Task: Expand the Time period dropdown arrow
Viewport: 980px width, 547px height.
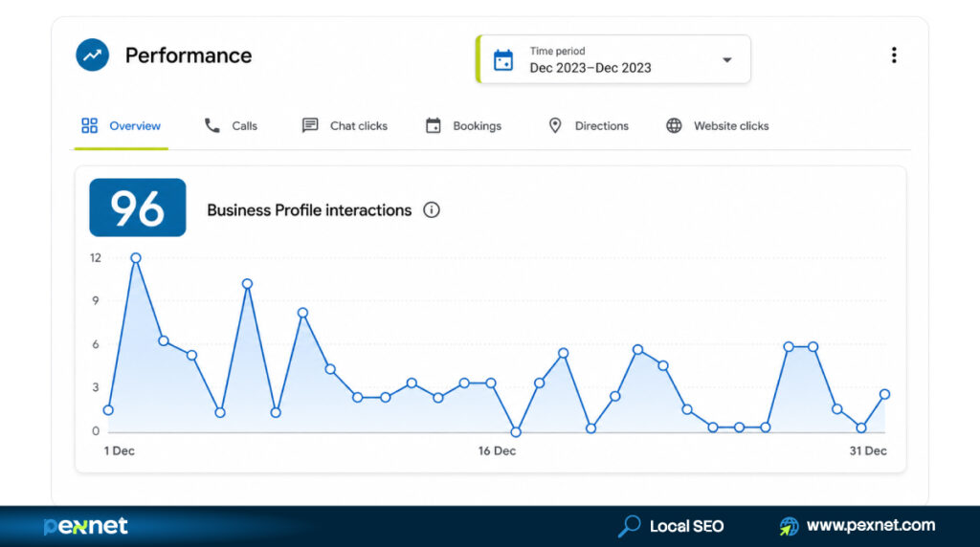Action: (727, 60)
